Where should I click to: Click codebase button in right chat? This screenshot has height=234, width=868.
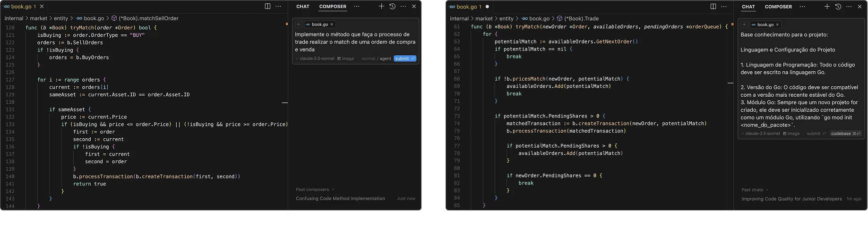click(846, 134)
